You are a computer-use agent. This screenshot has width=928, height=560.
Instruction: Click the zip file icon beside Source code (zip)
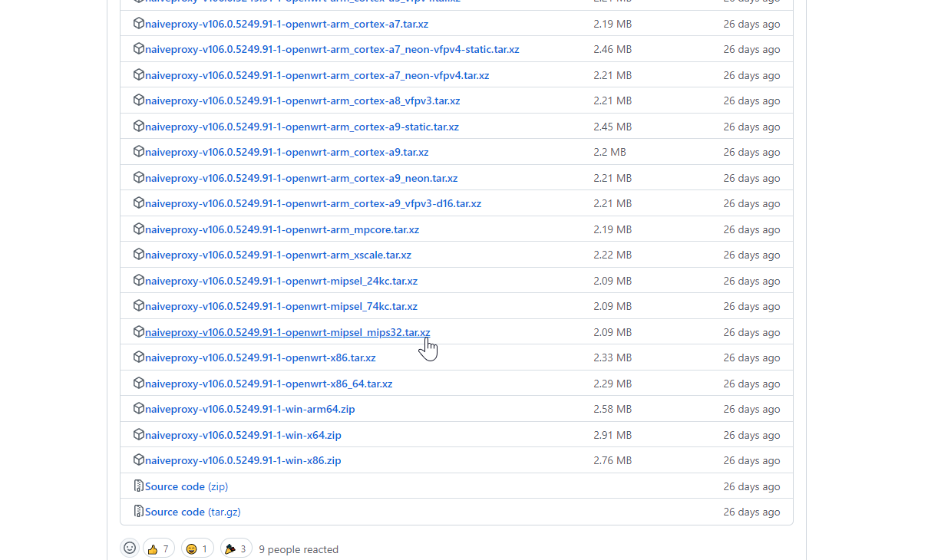click(x=139, y=486)
